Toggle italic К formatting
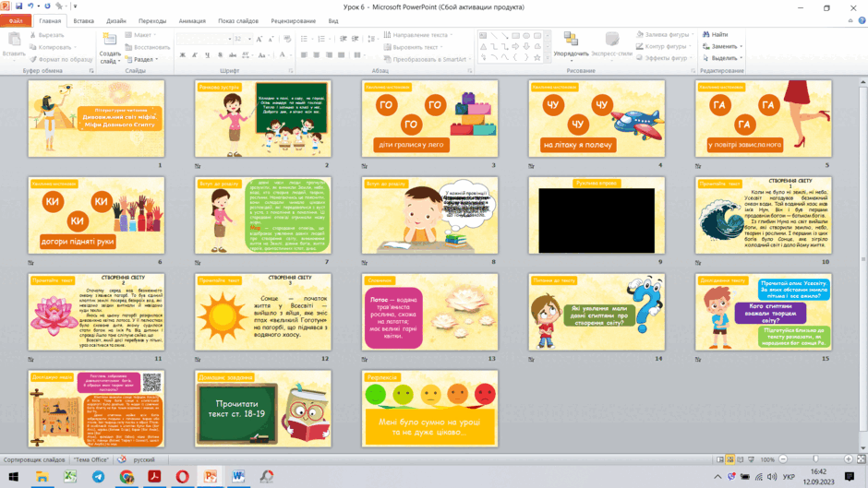Viewport: 868px width, 488px height. tap(195, 54)
